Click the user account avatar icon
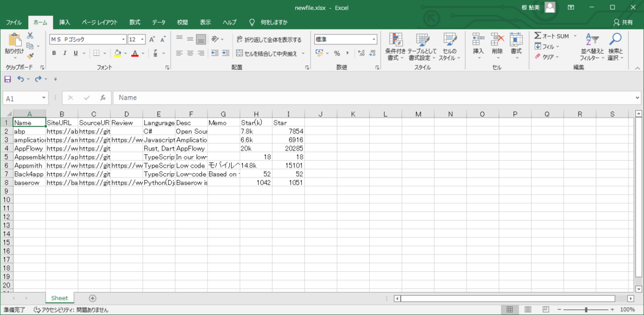The height and width of the screenshot is (315, 644). click(x=550, y=7)
